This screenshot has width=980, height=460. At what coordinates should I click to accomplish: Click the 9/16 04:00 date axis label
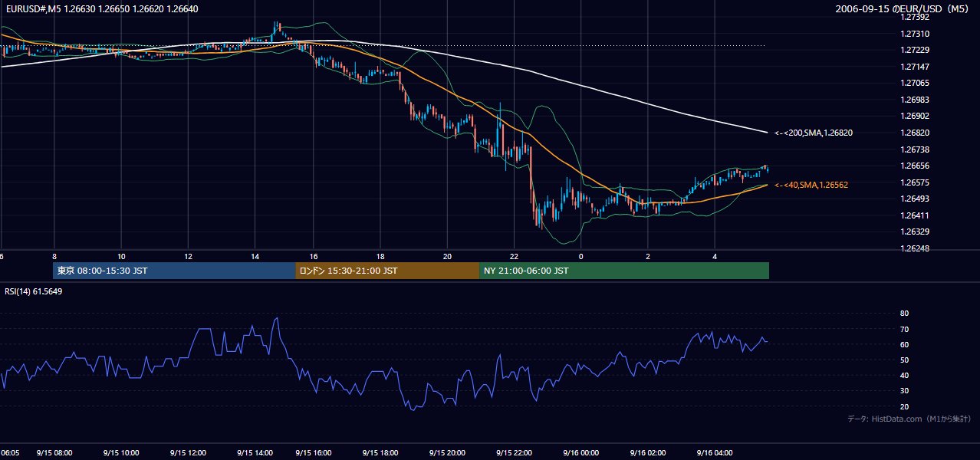point(715,453)
